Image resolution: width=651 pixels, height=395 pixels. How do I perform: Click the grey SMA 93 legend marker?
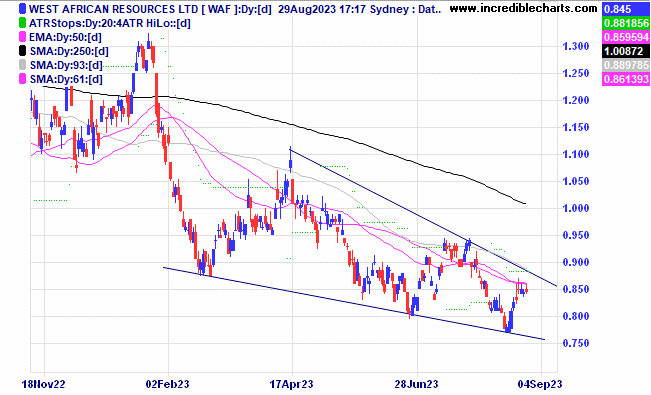click(23, 65)
